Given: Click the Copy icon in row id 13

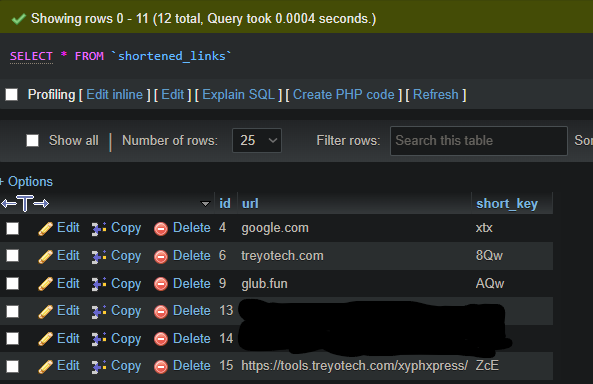Looking at the screenshot, I should click(99, 312).
